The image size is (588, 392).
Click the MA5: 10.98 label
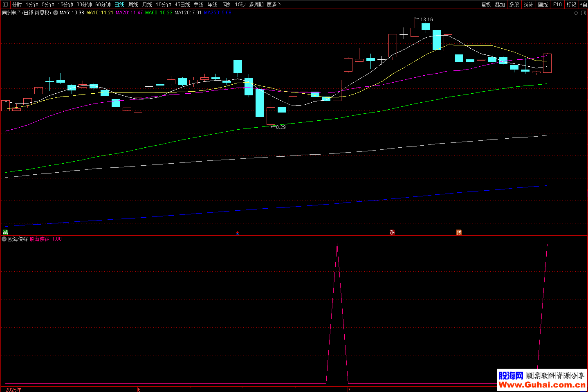72,13
